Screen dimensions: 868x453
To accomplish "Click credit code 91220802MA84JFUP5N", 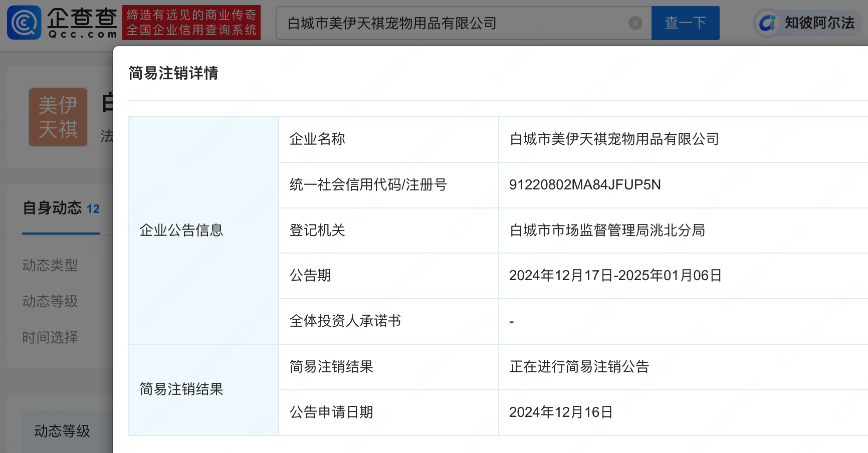I will point(585,185).
